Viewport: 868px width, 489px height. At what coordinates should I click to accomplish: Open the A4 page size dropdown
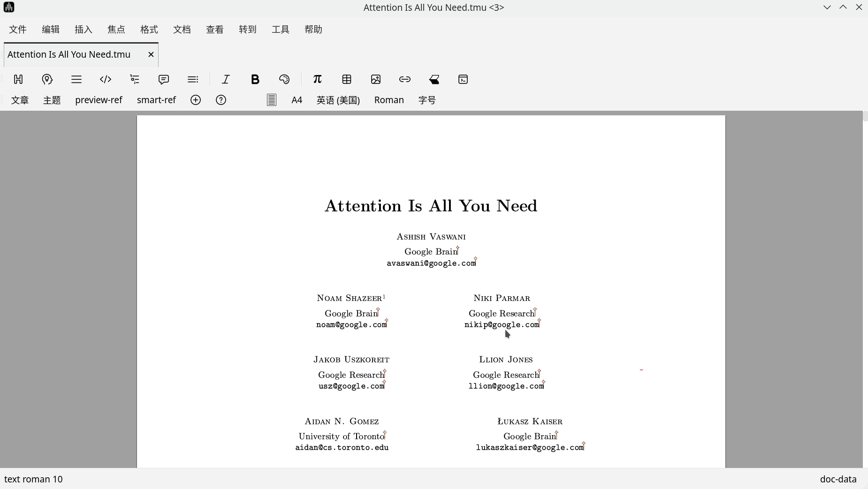[x=297, y=100]
